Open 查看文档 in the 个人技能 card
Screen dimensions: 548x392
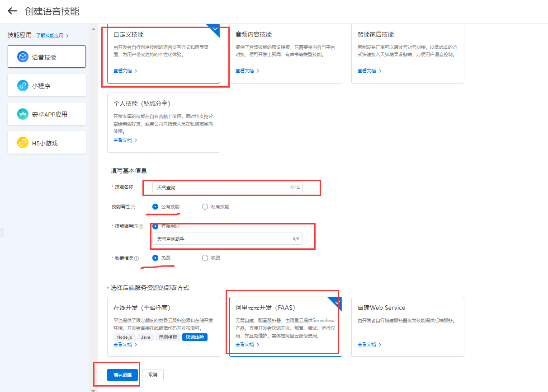(x=125, y=140)
